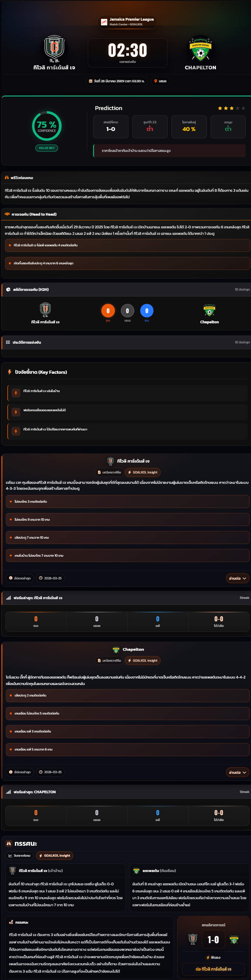Click the predicted score 1-0 card under Prediction
The width and height of the screenshot is (251, 980).
pyautogui.click(x=110, y=127)
